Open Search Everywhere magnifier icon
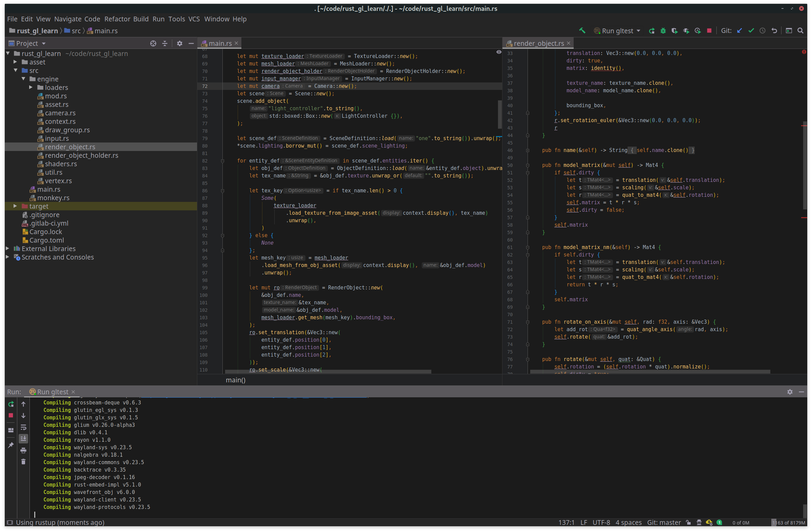 pyautogui.click(x=800, y=31)
